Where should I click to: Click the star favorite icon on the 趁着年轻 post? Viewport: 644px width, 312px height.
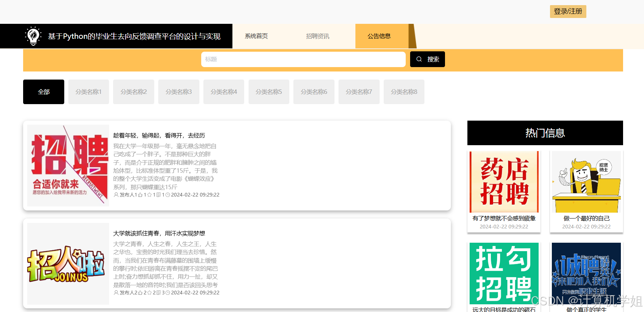click(x=149, y=195)
